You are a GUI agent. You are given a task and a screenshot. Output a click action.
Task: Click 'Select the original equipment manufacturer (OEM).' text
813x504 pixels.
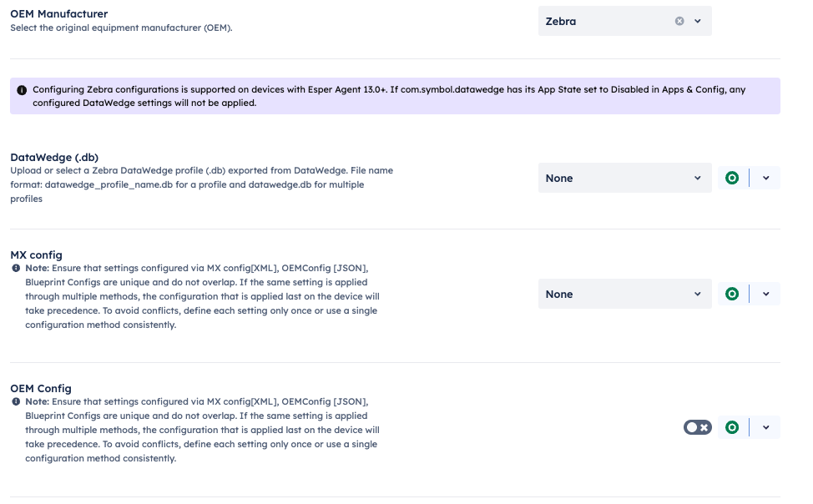click(x=121, y=28)
